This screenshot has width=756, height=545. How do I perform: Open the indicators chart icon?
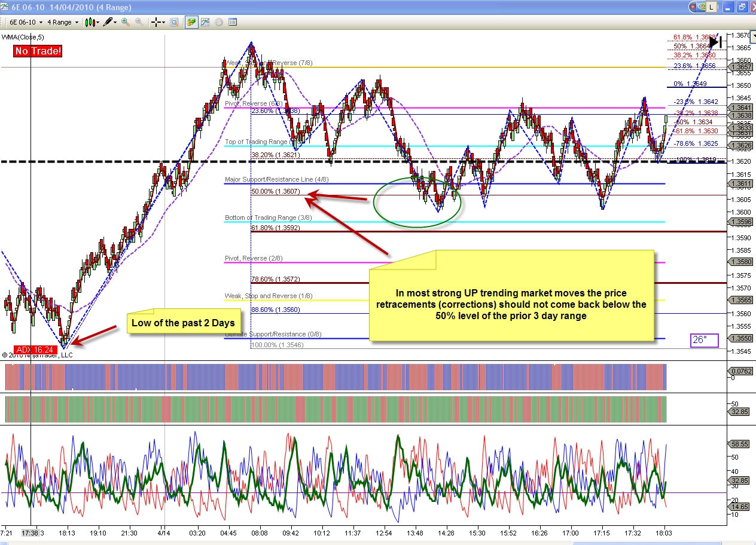coord(205,22)
